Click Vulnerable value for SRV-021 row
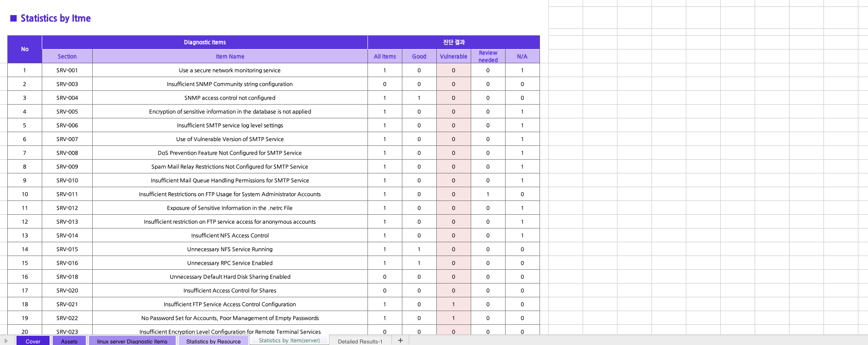This screenshot has height=345, width=868. coord(453,304)
